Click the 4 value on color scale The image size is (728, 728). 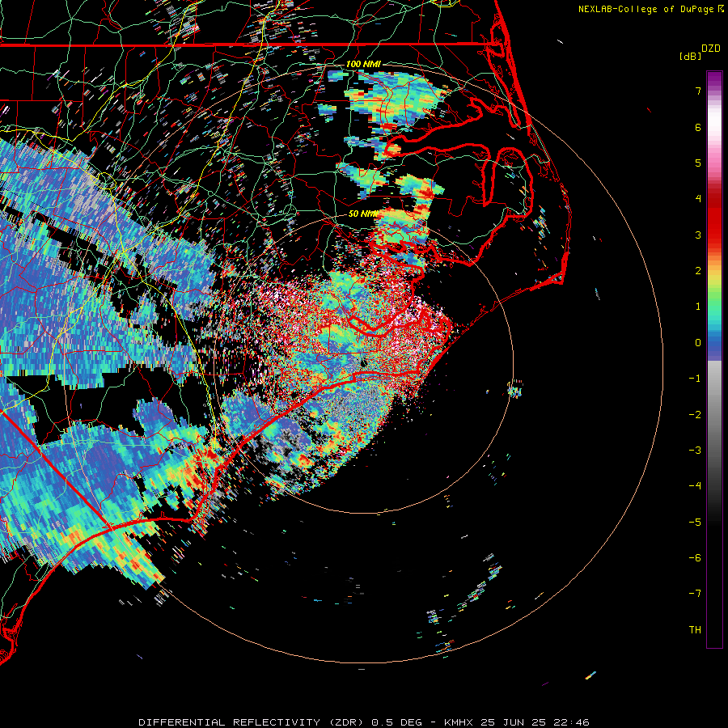[698, 199]
